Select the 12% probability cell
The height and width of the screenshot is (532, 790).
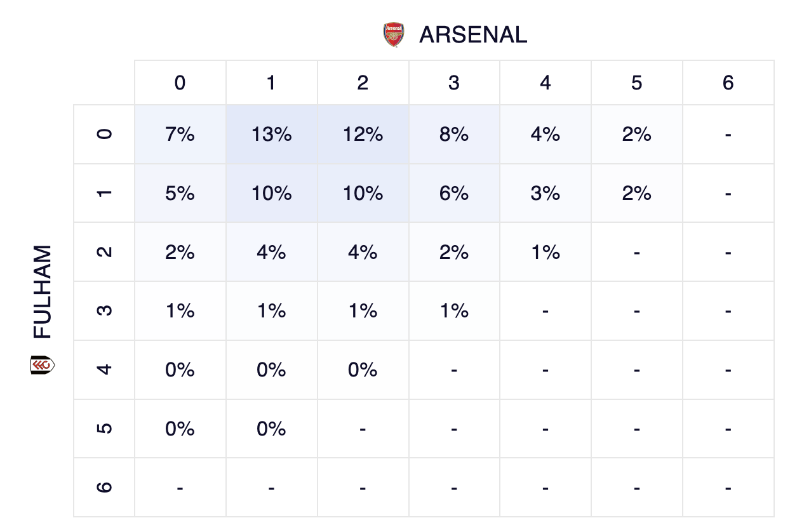click(x=363, y=135)
